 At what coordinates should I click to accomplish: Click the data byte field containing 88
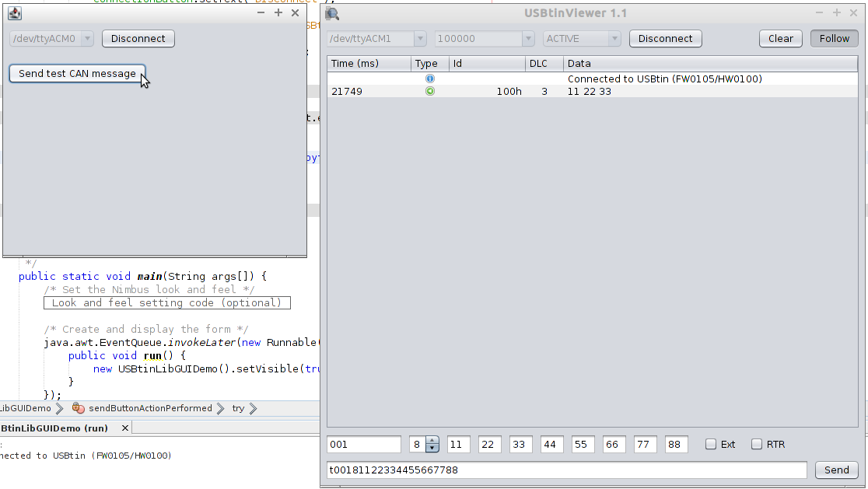tap(676, 444)
